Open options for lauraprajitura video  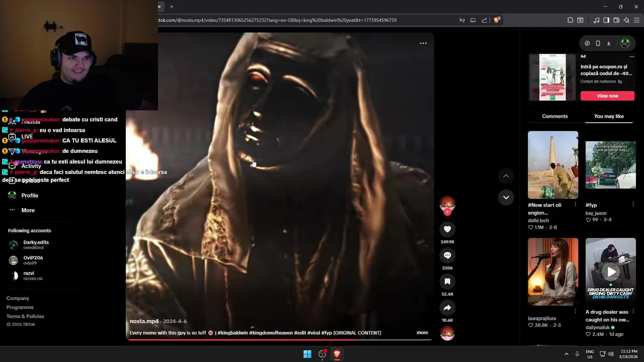click(x=575, y=312)
